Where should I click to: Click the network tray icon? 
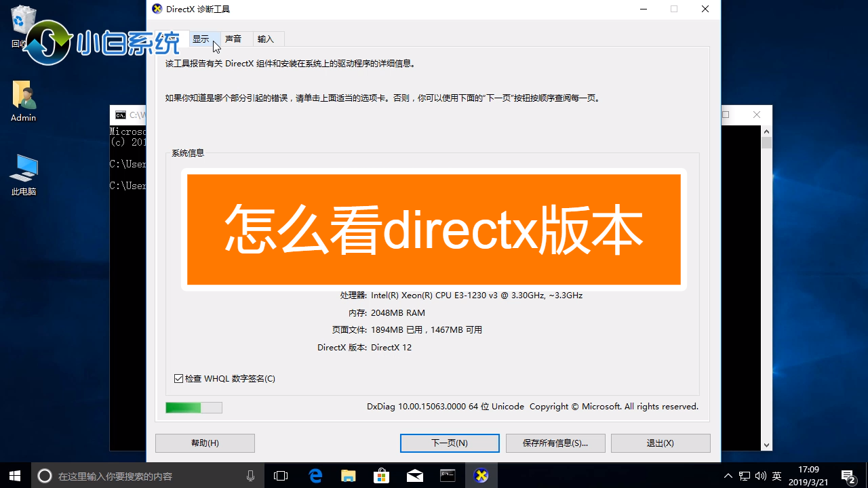tap(745, 476)
